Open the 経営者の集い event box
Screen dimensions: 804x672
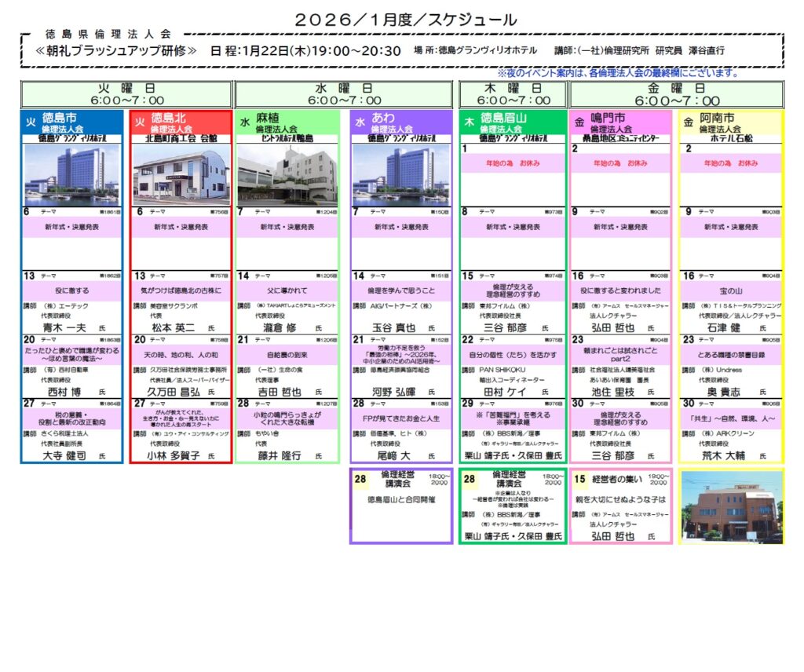[621, 507]
